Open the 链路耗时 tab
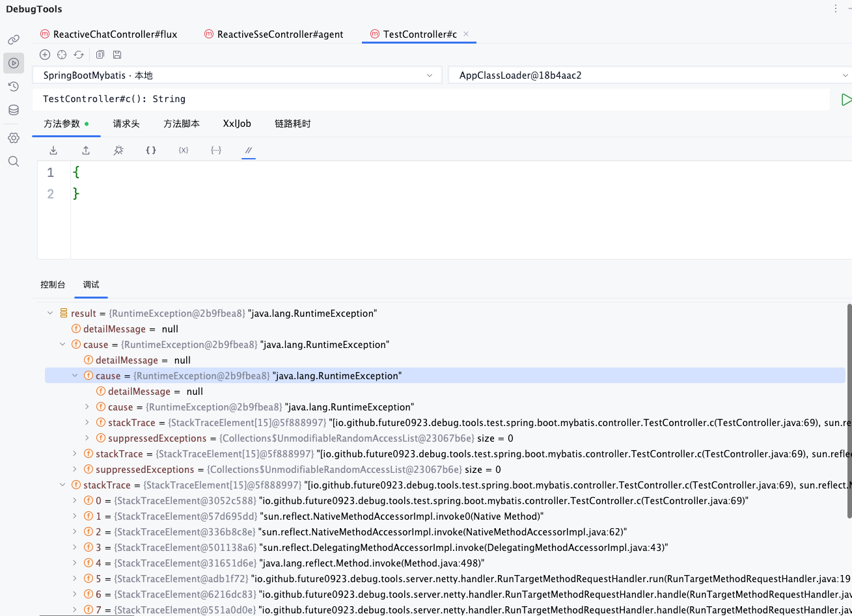Screen dimensions: 852x616 point(293,124)
